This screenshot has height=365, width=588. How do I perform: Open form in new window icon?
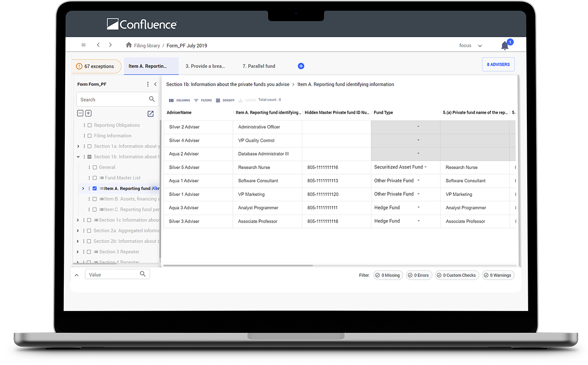[151, 114]
